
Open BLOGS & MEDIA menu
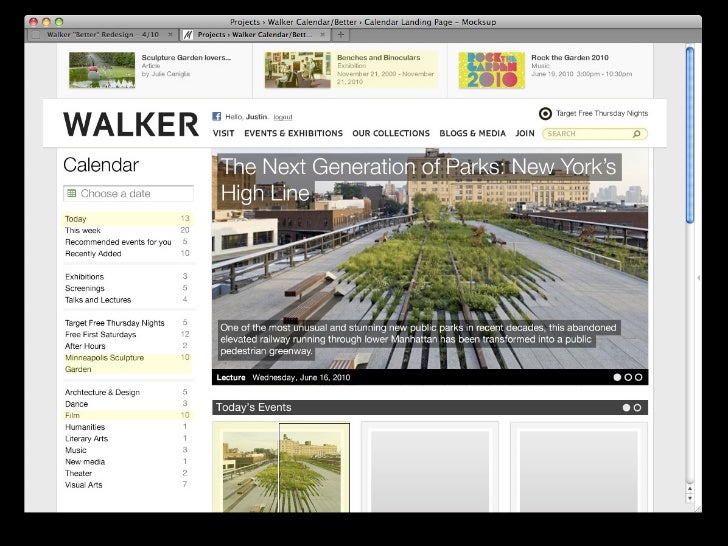(473, 133)
